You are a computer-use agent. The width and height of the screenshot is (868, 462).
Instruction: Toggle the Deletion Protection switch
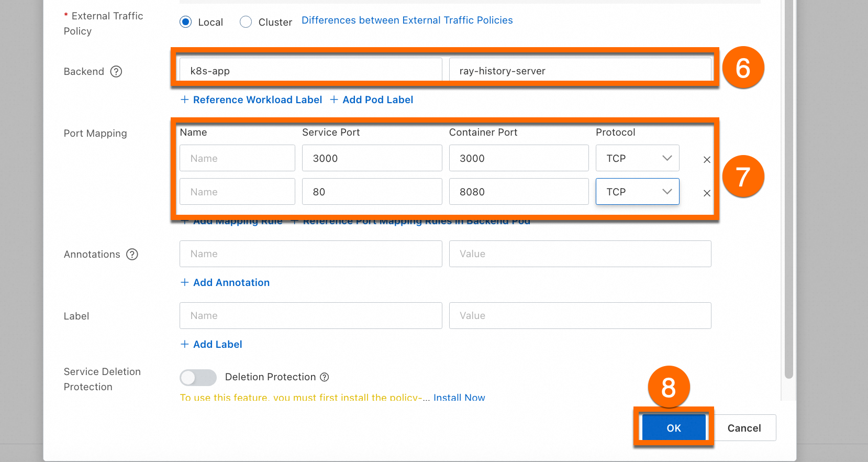coord(198,377)
